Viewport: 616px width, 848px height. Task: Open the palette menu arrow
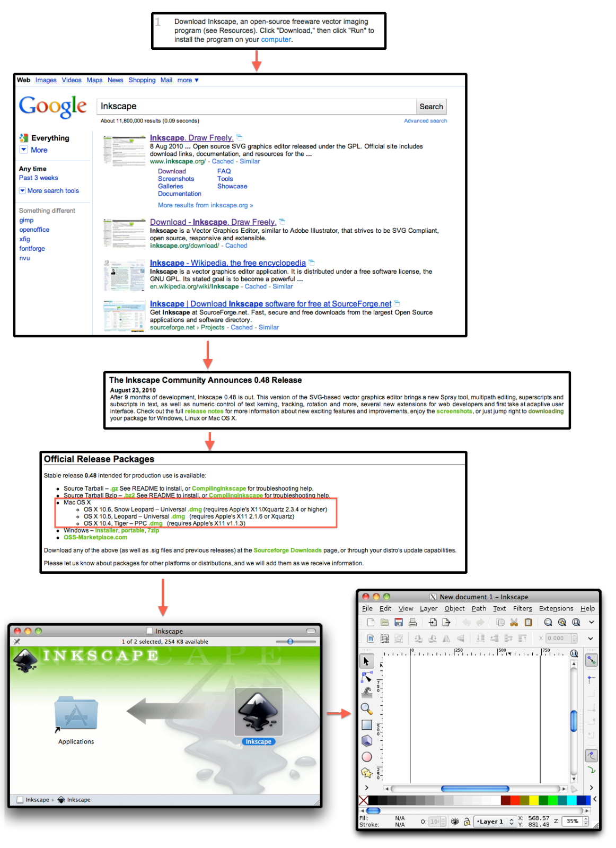[x=595, y=799]
